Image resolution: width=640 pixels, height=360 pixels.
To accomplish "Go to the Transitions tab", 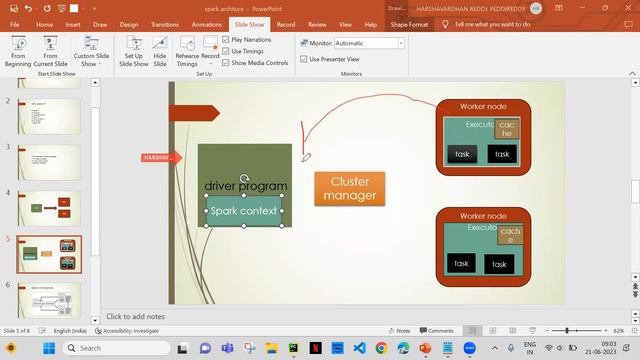I will coord(165,24).
